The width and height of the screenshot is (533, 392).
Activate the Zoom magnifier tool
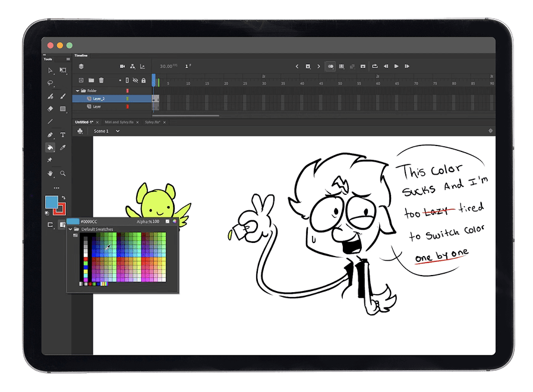63,173
